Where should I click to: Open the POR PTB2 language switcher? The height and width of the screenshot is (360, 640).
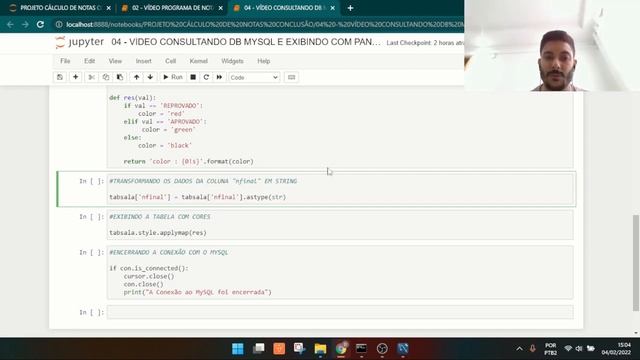tap(550, 349)
